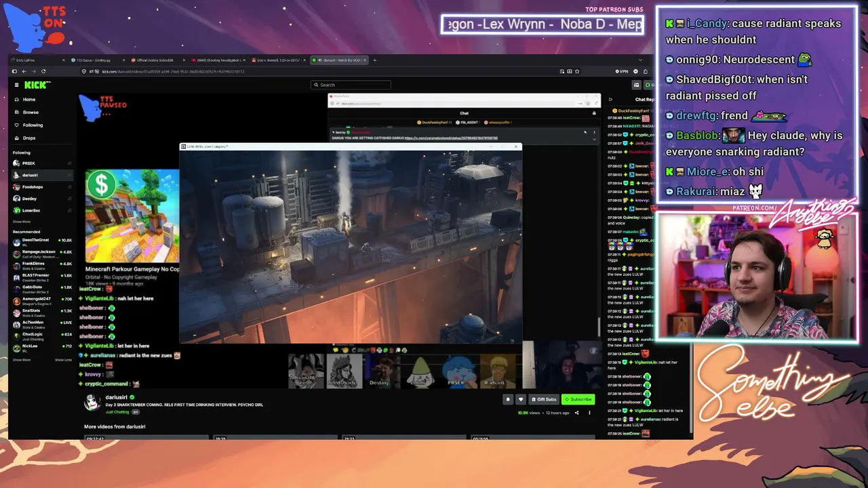This screenshot has height=488, width=868.
Task: Open Browse in the Kick sidebar
Action: 41,113
